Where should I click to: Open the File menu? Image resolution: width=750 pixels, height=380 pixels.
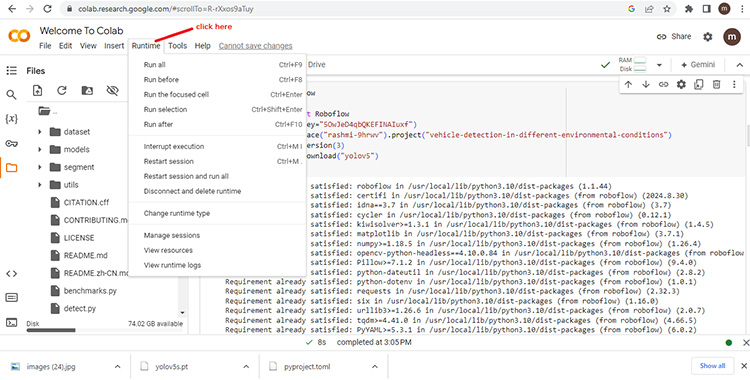[x=45, y=46]
